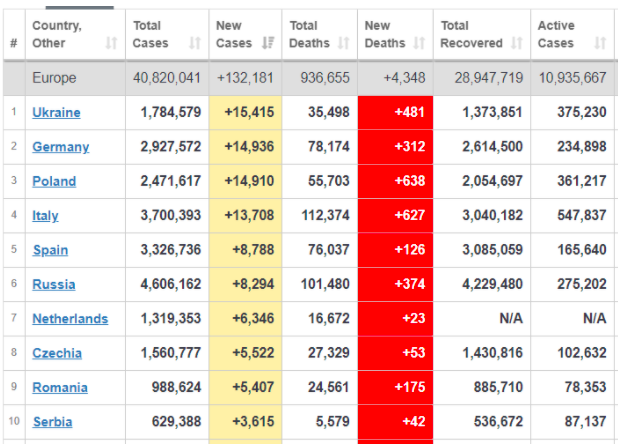Sort by Total Recovered sort arrows
Viewport: 618px width, 447px height.
pyautogui.click(x=517, y=43)
